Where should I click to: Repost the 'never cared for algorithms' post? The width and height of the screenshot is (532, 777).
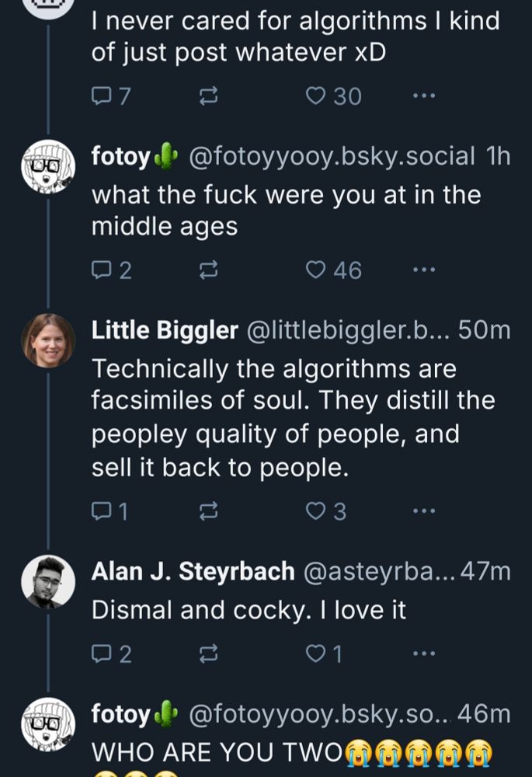208,96
